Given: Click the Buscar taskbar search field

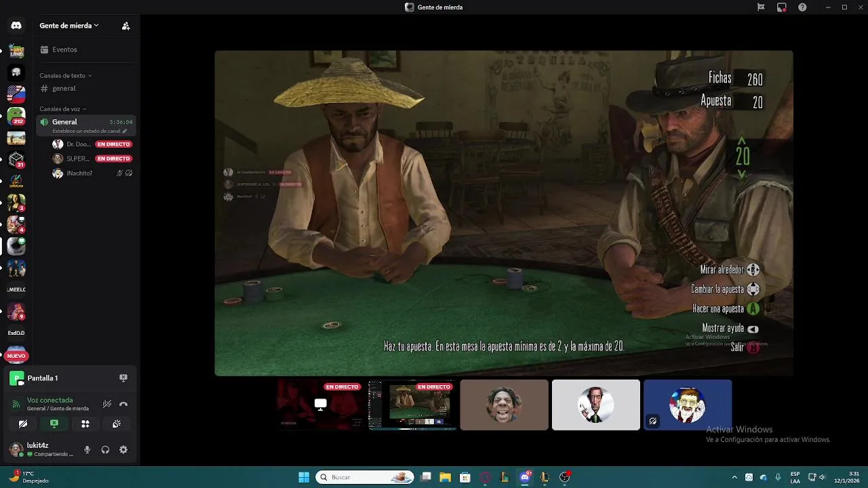Looking at the screenshot, I should tap(366, 477).
